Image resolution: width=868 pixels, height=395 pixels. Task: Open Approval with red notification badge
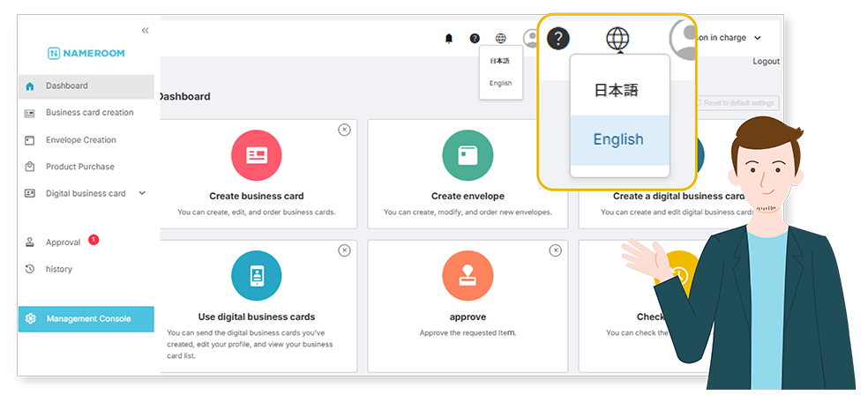point(63,242)
